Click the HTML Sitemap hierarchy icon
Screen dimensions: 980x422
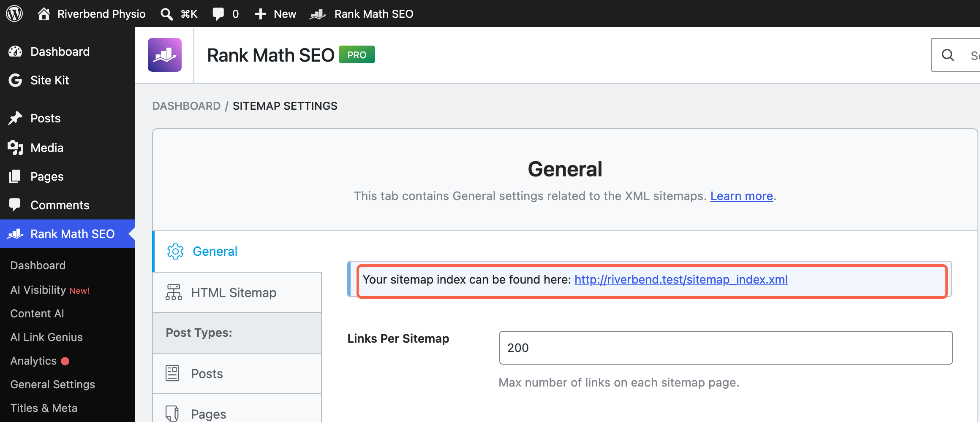[x=174, y=292]
